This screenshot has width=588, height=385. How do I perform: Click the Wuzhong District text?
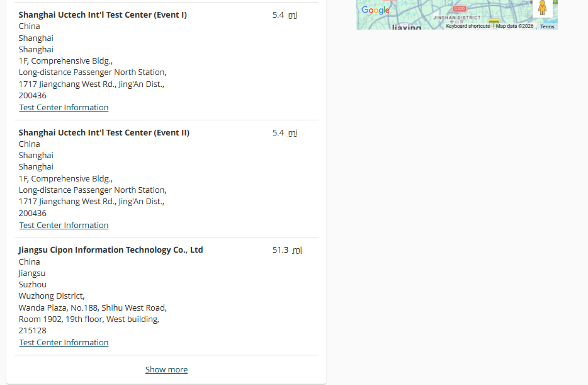click(52, 296)
